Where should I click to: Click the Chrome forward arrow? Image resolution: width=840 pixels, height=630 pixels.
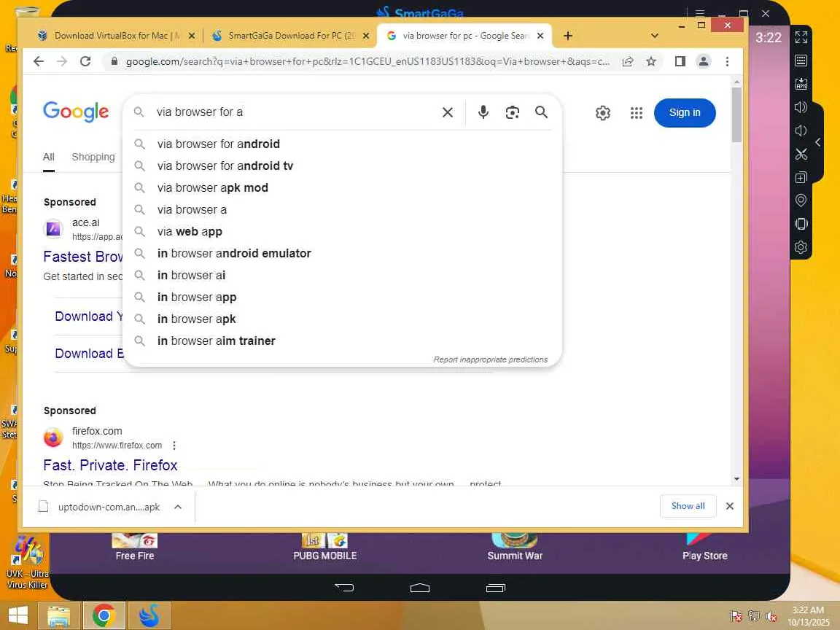click(x=62, y=61)
